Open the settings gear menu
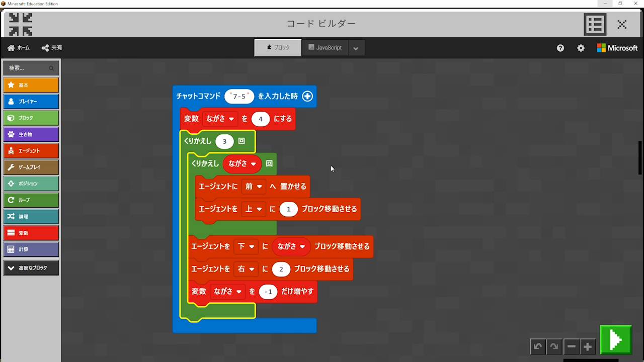The height and width of the screenshot is (362, 644). click(x=581, y=48)
